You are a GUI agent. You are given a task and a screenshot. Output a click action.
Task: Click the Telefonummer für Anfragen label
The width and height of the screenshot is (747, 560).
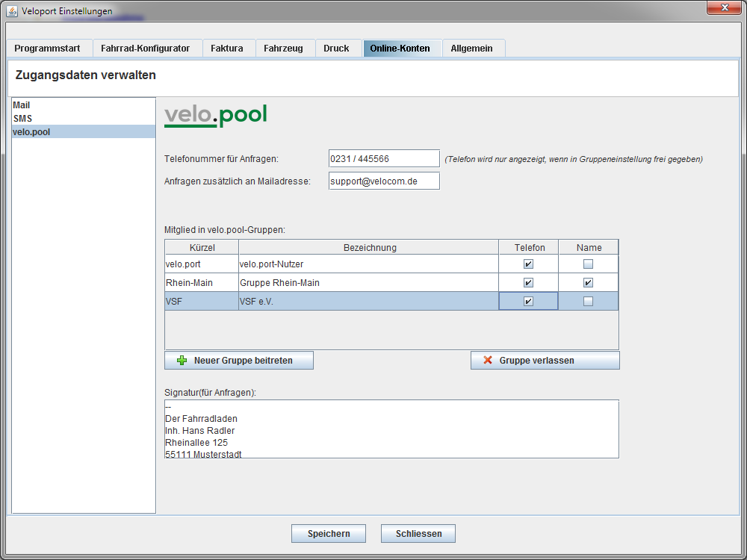[x=222, y=159]
